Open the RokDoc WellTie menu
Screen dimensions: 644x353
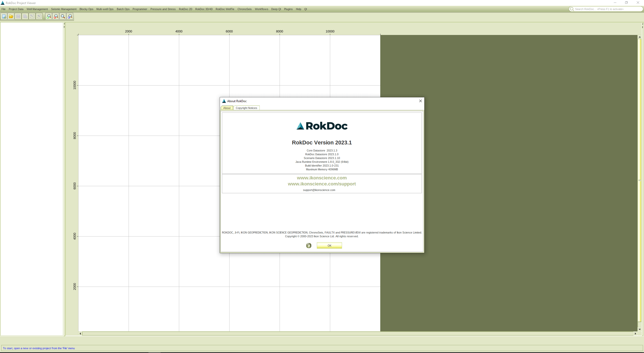(x=225, y=9)
